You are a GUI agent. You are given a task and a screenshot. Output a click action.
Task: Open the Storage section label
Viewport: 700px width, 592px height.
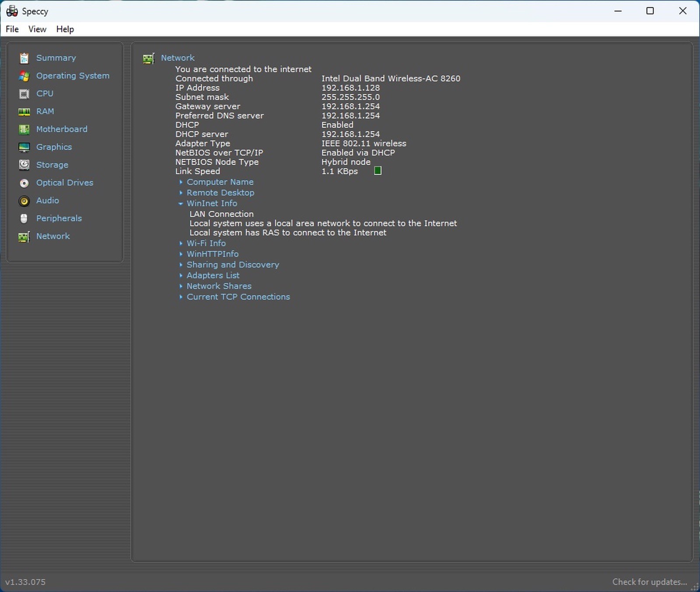(x=52, y=165)
